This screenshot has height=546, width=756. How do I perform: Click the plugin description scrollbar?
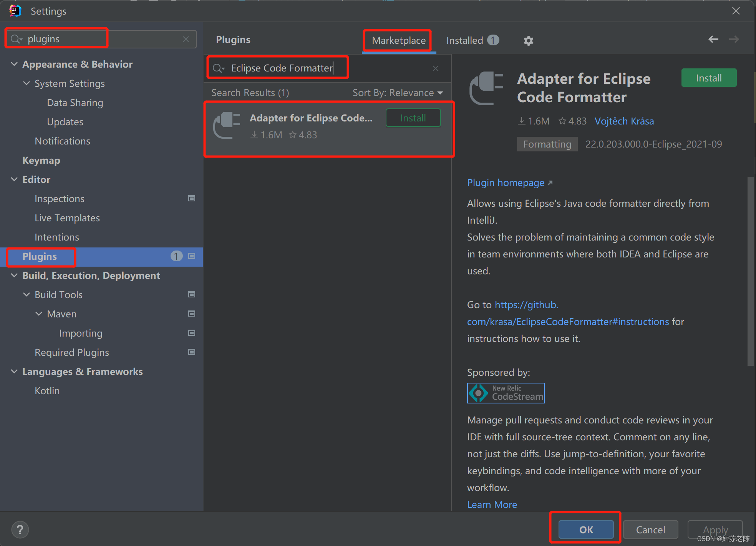tap(750, 271)
